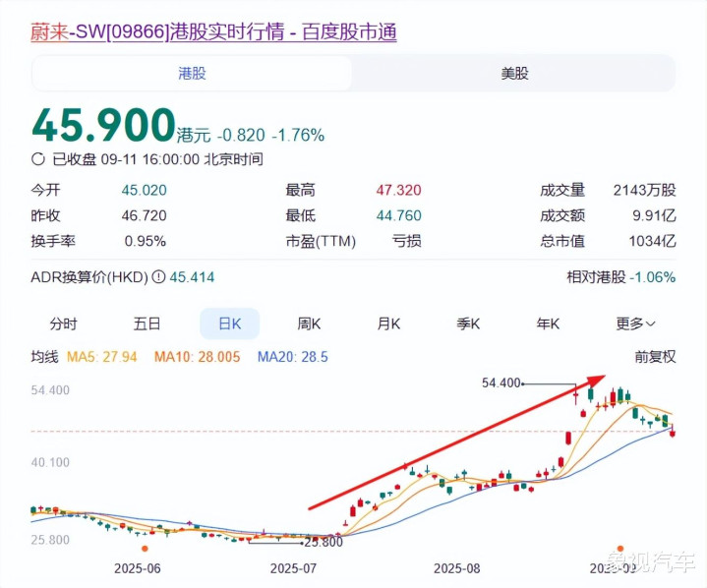Select the 季K chart tab

[x=468, y=323]
